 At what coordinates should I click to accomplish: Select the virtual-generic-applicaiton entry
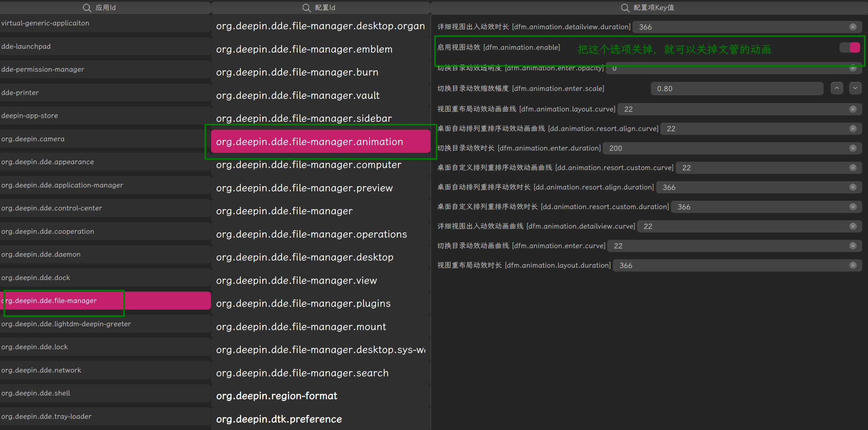pos(105,23)
